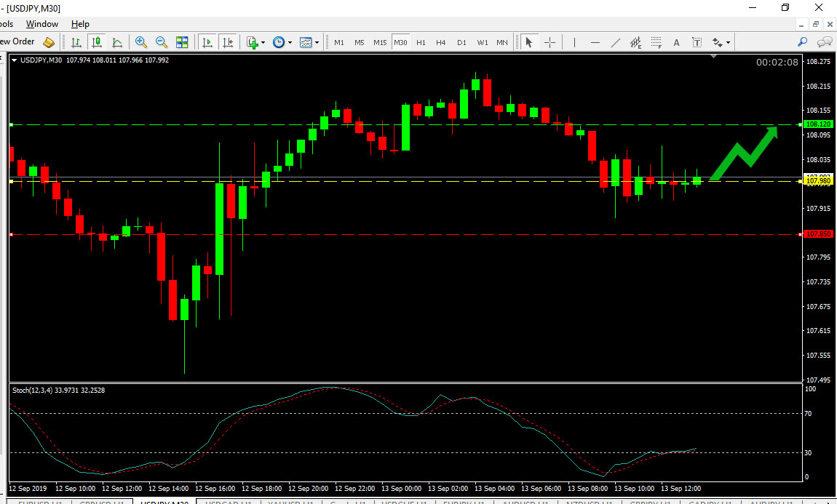Click the gray chart shift triangle marker

tap(714, 56)
